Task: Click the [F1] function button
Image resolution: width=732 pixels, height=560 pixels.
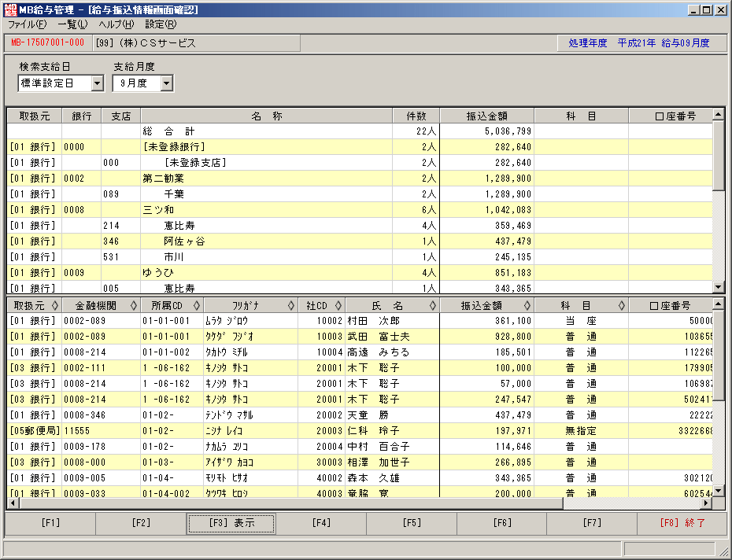Action: tap(50, 523)
